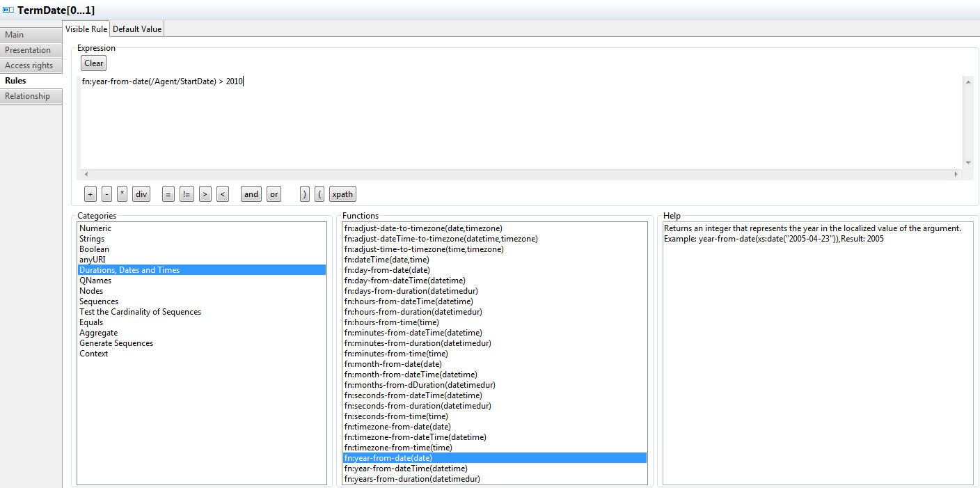
Task: Clear the expression with Clear button
Action: pos(93,63)
